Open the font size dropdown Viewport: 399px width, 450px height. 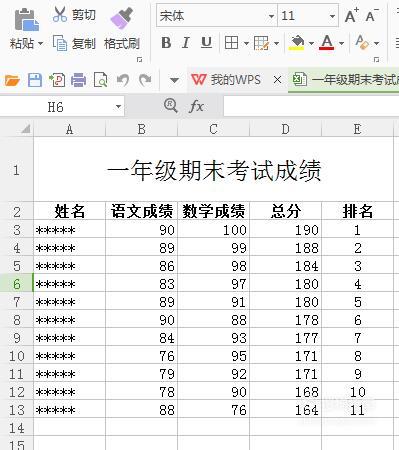(x=332, y=16)
